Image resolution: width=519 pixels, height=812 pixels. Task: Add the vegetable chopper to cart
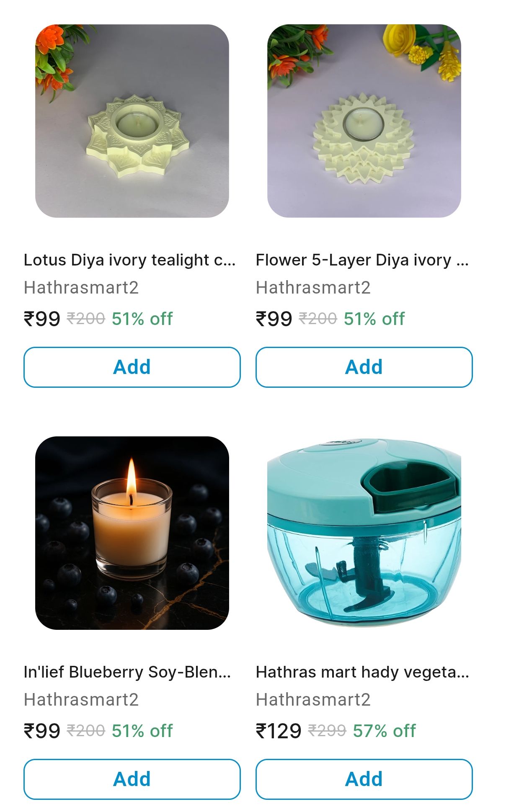pos(364,779)
